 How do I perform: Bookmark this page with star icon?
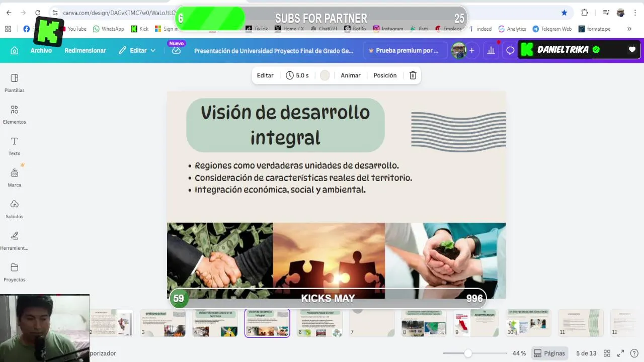pyautogui.click(x=564, y=13)
